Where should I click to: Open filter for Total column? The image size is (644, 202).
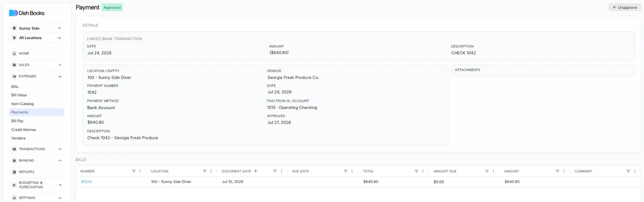coord(416,171)
